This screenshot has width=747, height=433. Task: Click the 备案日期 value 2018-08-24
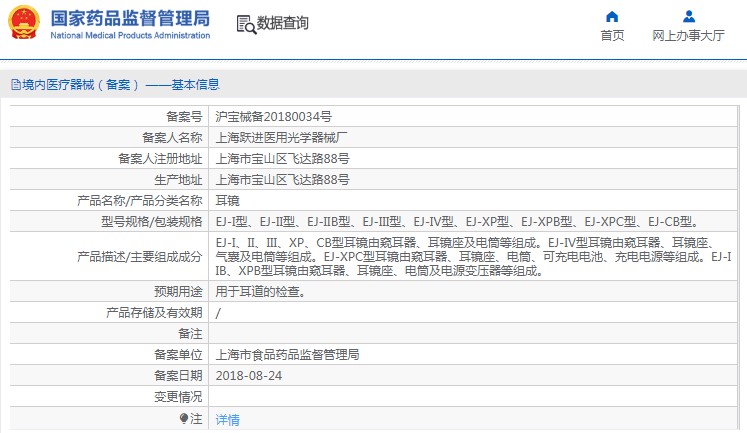[x=249, y=376]
